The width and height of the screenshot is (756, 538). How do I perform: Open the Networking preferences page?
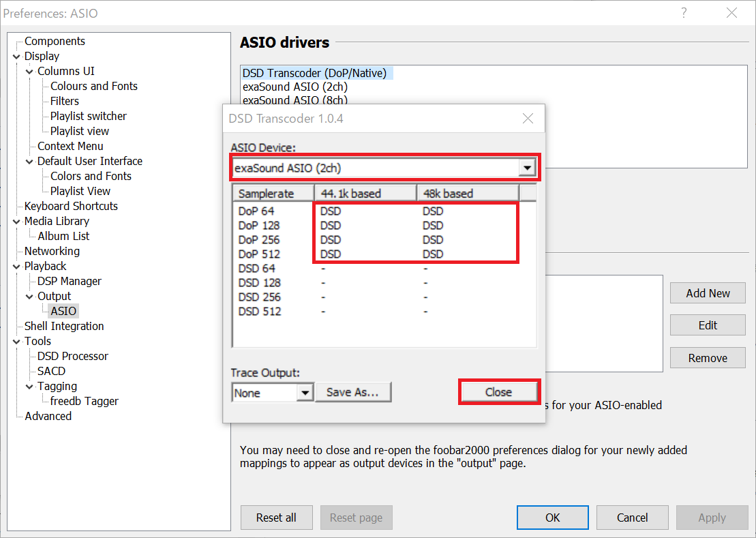[x=52, y=251]
